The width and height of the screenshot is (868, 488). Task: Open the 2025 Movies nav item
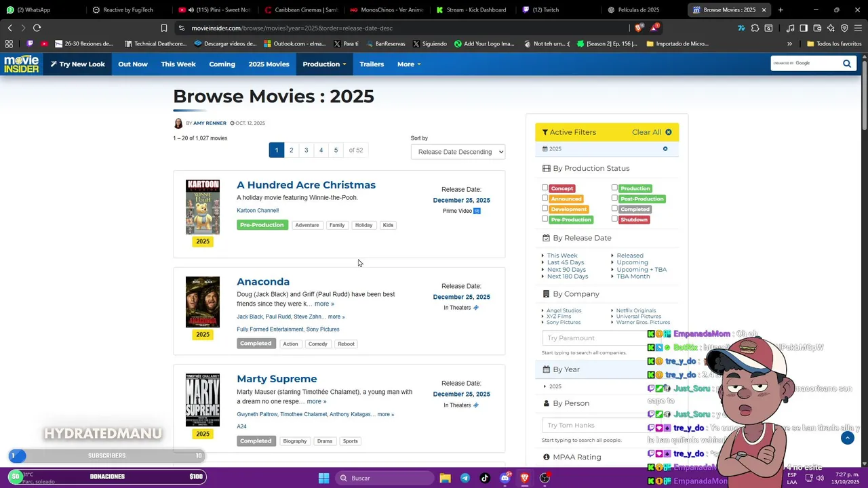click(x=269, y=64)
